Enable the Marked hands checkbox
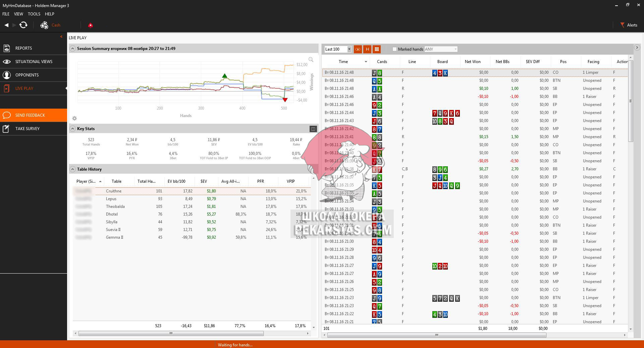The height and width of the screenshot is (348, 644). pos(394,49)
